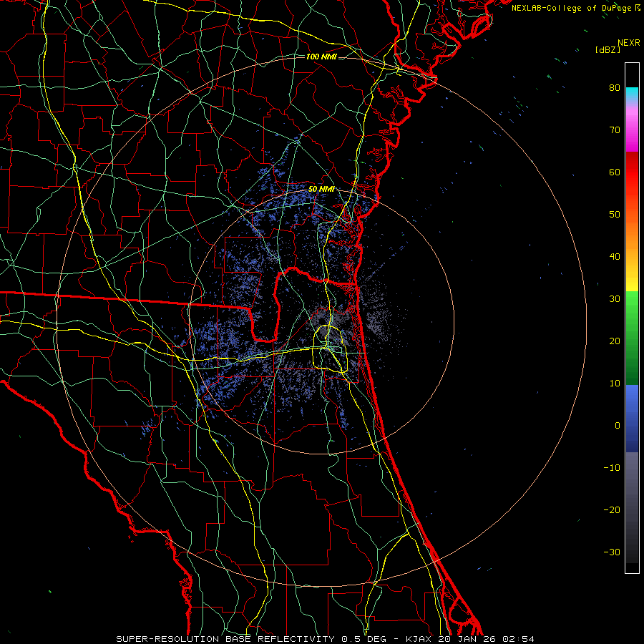Viewport: 644px width, 644px height.
Task: Click the 40 value on the dBZ scale
Action: tap(615, 257)
